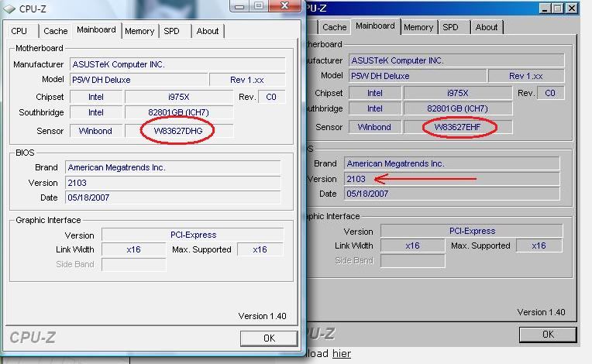Click CPU-Z title bar icon in left window
Image resolution: width=592 pixels, height=364 pixels.
click(9, 9)
